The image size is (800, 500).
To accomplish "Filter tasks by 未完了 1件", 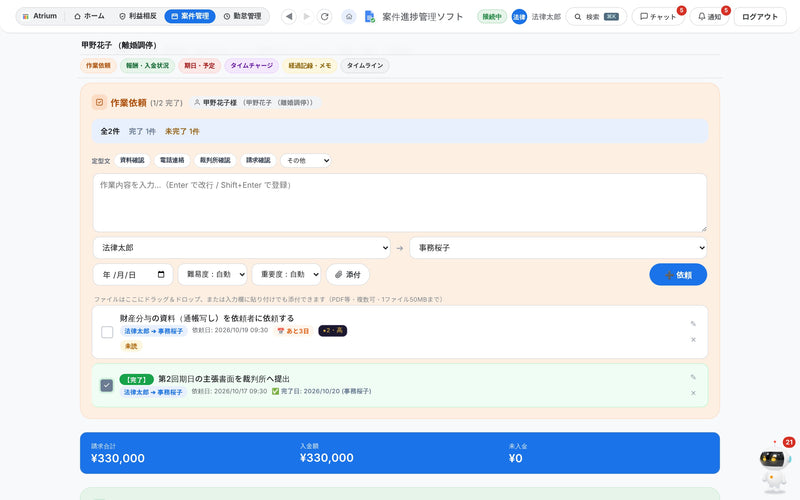I will [182, 131].
